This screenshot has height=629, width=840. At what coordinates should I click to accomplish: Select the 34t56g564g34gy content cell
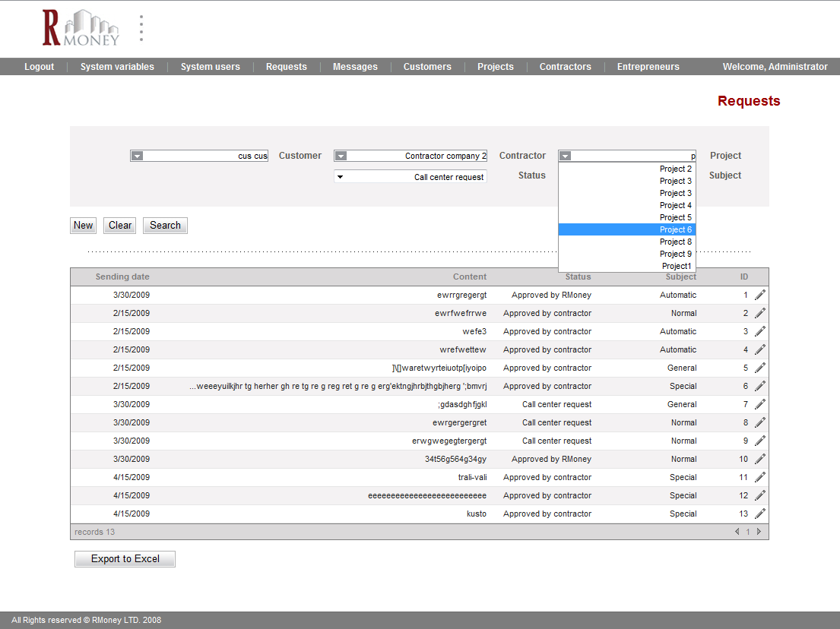456,459
